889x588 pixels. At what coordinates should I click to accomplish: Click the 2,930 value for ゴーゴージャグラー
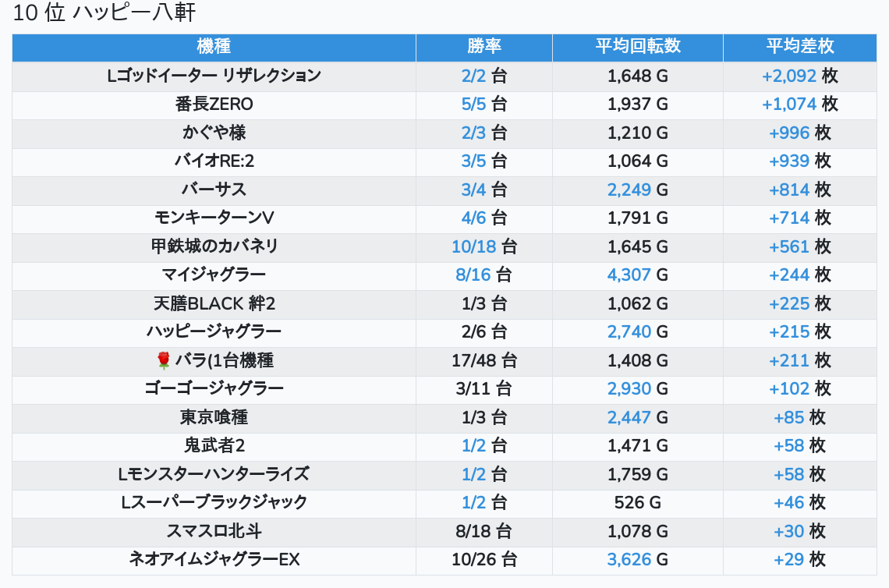pos(629,388)
